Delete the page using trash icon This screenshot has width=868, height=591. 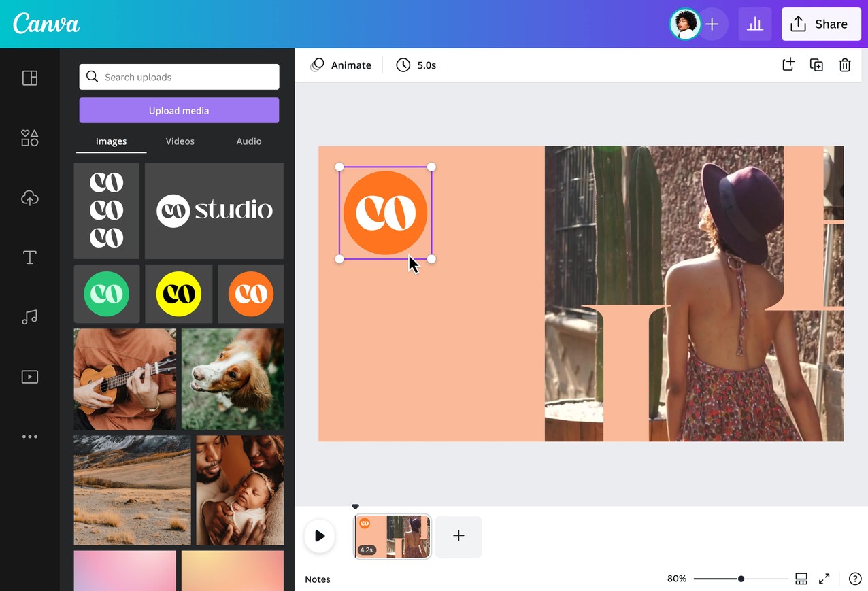[845, 65]
